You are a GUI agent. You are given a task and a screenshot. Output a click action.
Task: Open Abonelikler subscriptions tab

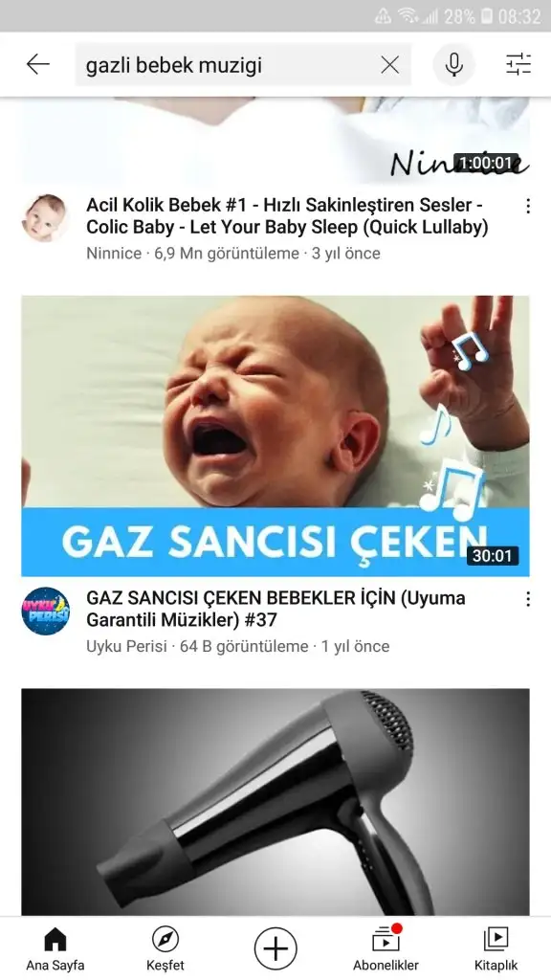386,948
